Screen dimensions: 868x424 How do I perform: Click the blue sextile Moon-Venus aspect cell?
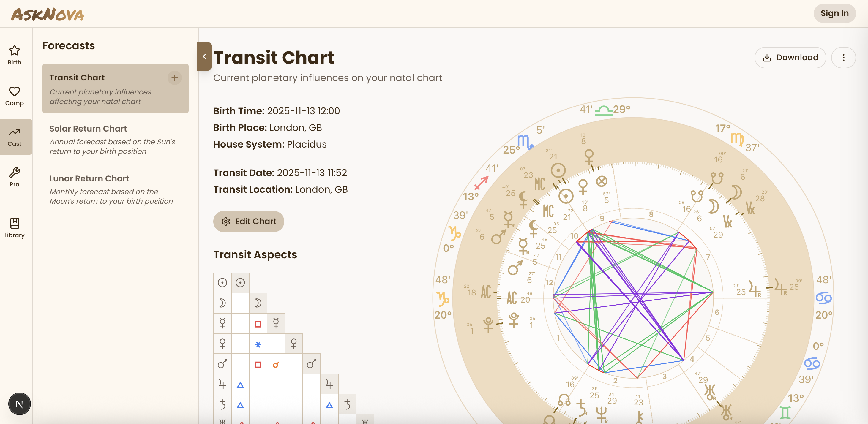click(258, 344)
